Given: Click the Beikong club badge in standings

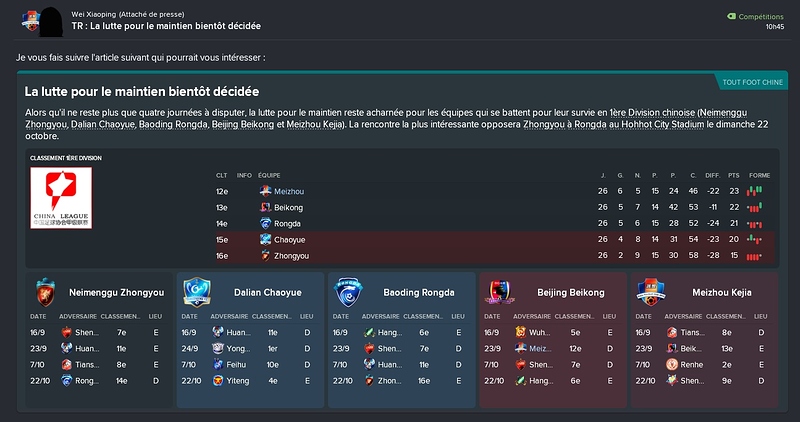Looking at the screenshot, I should [x=265, y=207].
